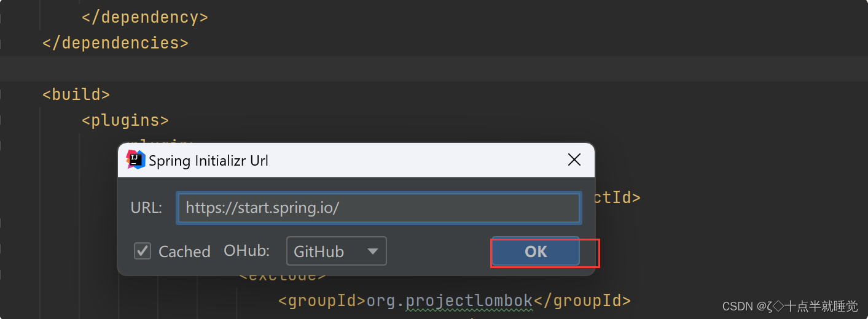Image resolution: width=868 pixels, height=319 pixels.
Task: Click the partially visible artifactId closing tag
Action: click(617, 198)
